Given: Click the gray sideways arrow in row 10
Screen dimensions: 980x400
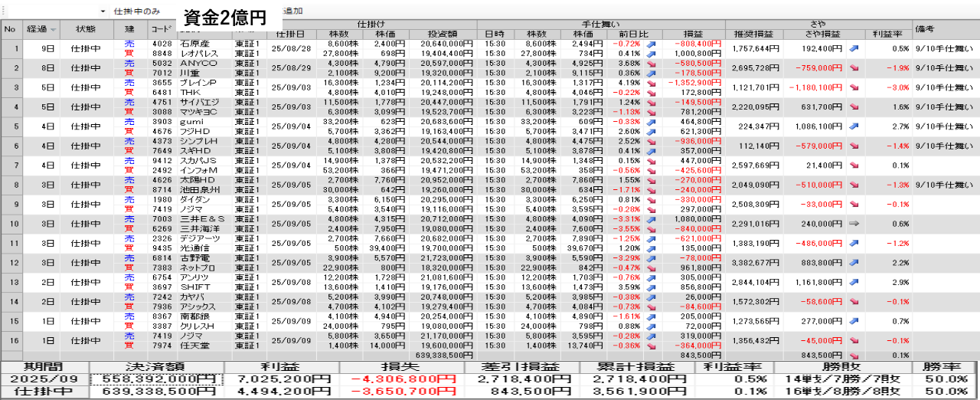Looking at the screenshot, I should 854,224.
